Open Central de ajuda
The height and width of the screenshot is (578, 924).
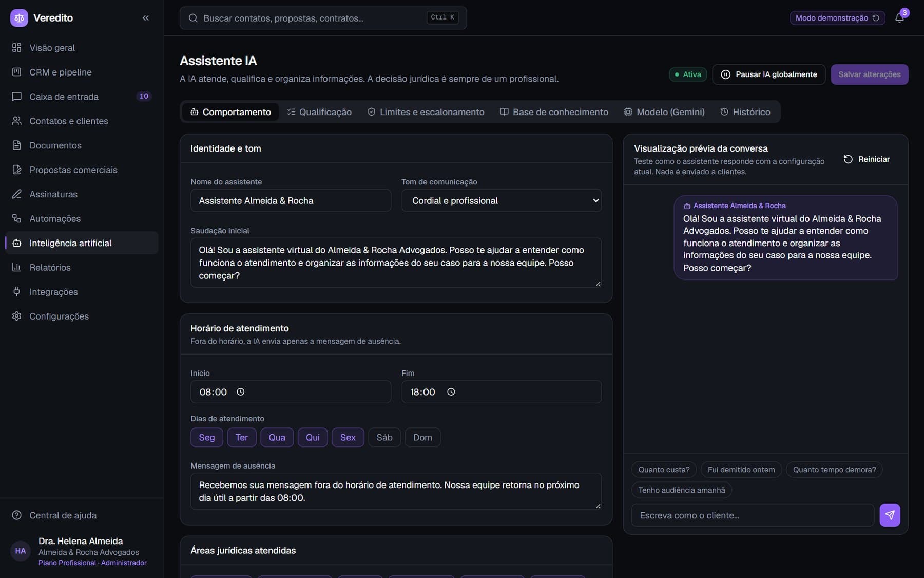(x=82, y=515)
